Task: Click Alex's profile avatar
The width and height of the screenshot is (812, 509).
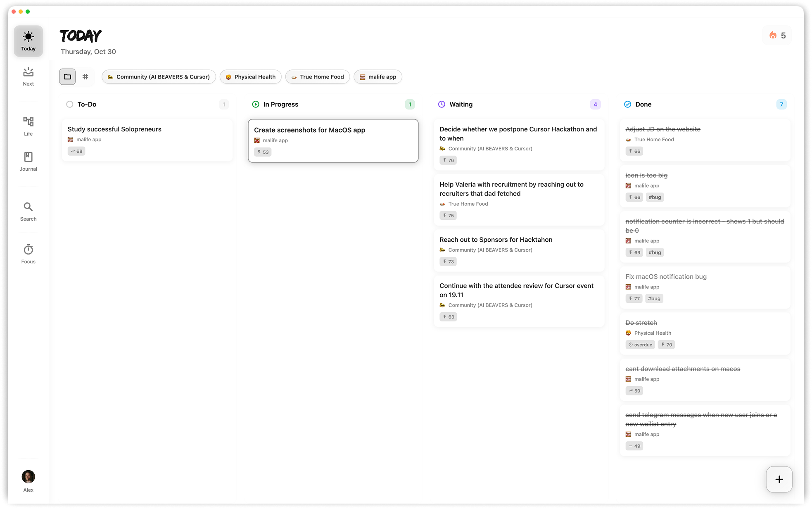Action: pyautogui.click(x=28, y=476)
